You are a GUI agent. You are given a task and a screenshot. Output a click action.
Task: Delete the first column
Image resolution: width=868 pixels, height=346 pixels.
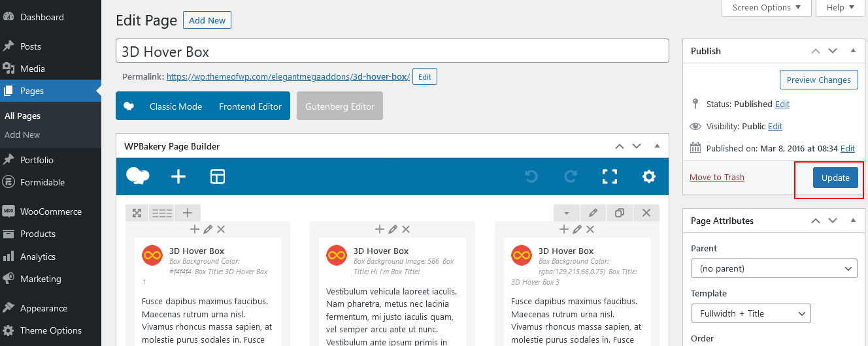tap(221, 229)
